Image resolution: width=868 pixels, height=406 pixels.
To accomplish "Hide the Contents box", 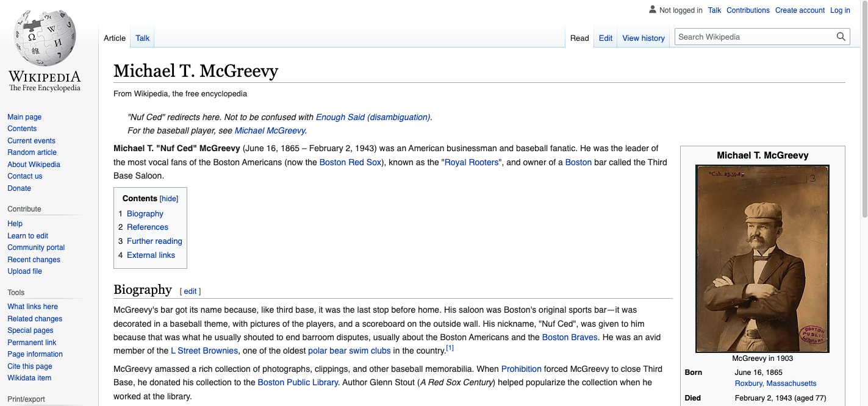I will [x=168, y=198].
